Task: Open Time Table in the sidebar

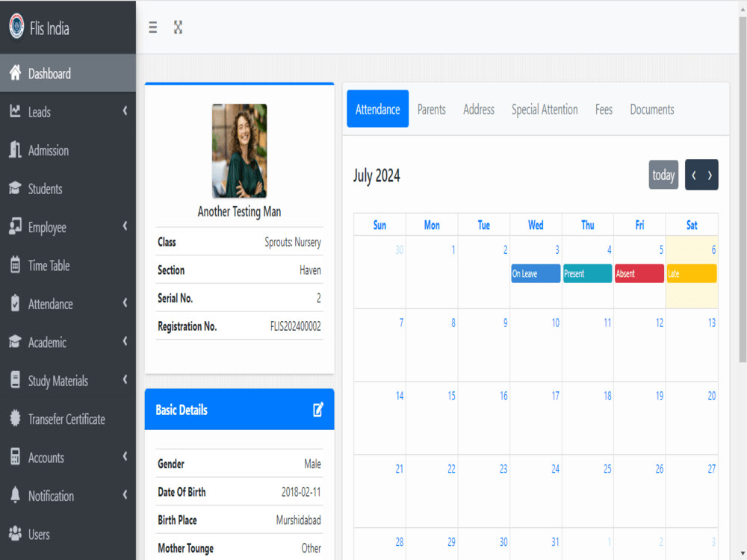Action: pos(68,265)
